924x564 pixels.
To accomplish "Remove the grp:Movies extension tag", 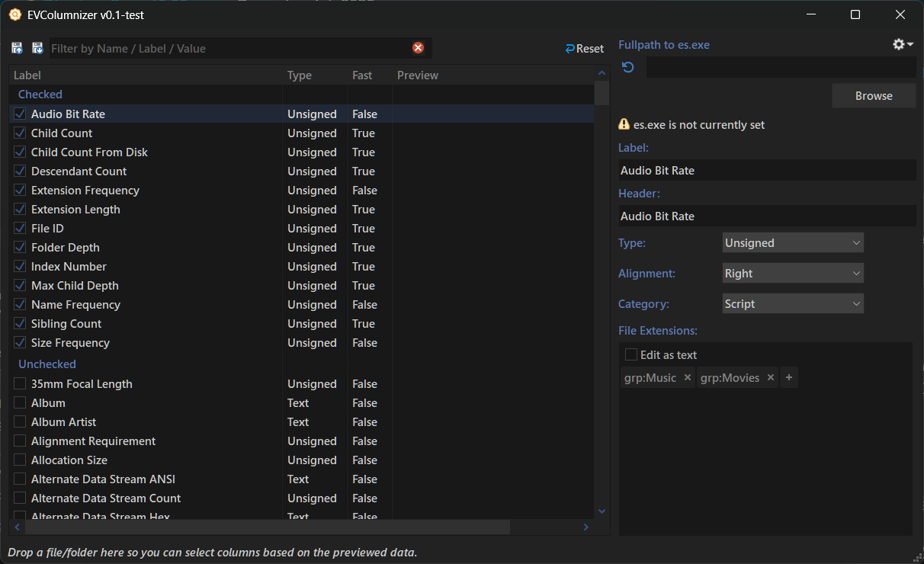I will 770,378.
